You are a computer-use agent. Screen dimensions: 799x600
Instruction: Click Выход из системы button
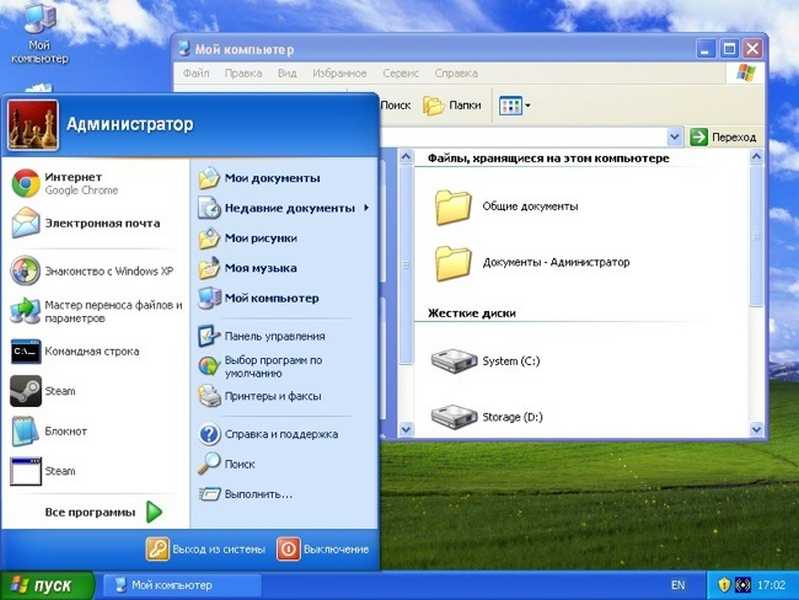[205, 549]
